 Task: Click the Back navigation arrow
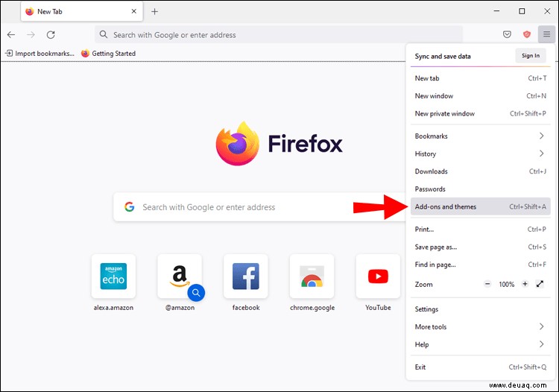(x=11, y=34)
